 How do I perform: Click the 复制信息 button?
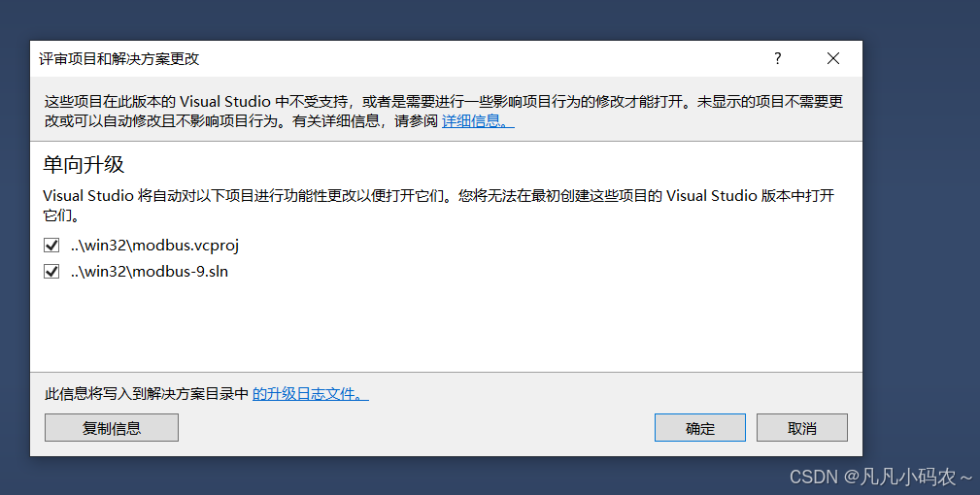112,428
